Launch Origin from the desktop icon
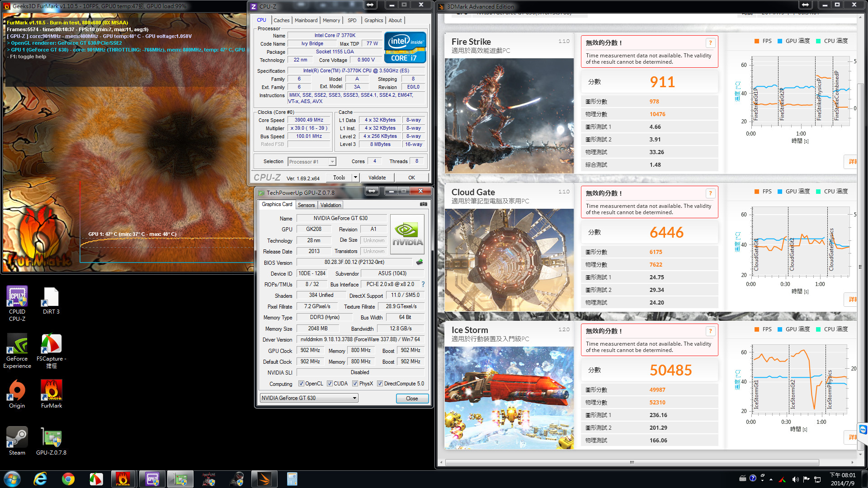 point(17,394)
